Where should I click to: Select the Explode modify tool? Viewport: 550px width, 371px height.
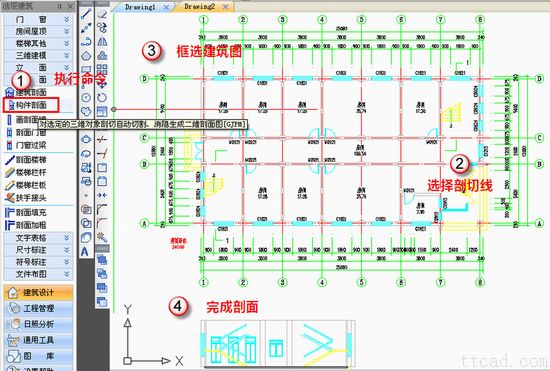102,237
